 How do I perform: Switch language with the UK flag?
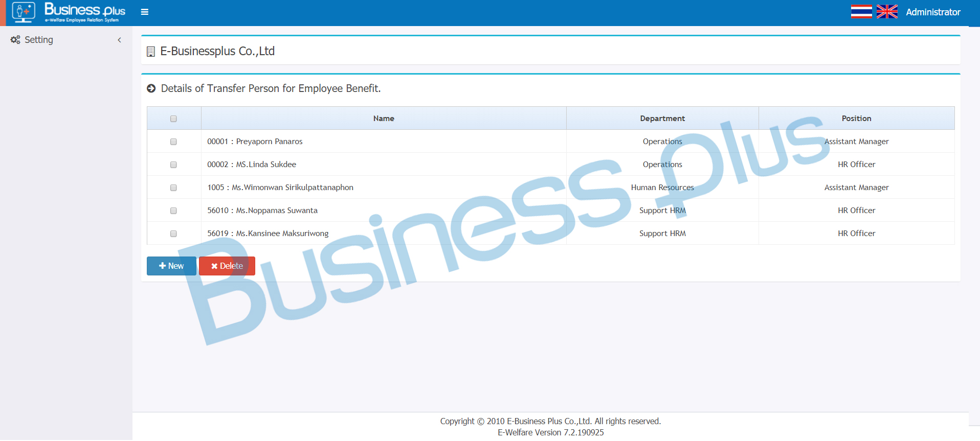pyautogui.click(x=887, y=12)
